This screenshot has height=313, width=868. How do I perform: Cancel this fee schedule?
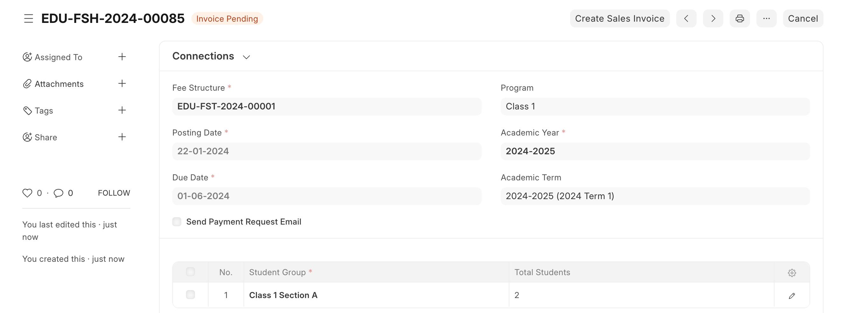pos(803,18)
